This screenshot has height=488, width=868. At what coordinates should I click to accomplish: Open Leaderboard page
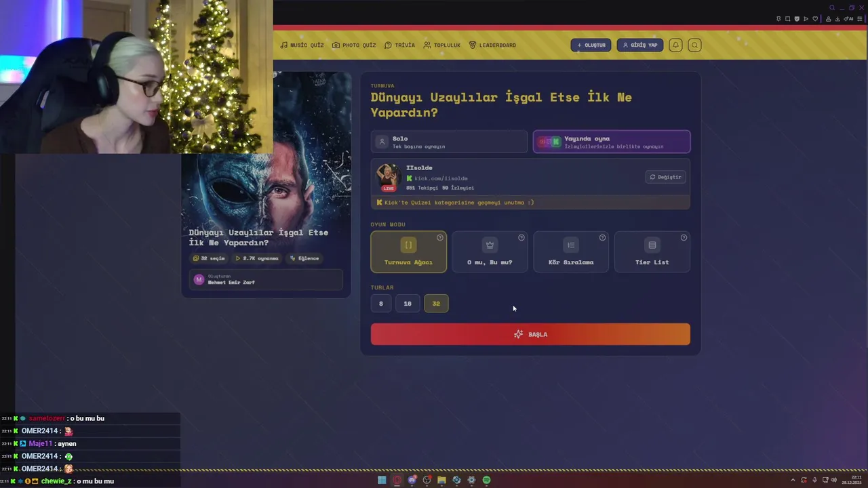pyautogui.click(x=492, y=45)
